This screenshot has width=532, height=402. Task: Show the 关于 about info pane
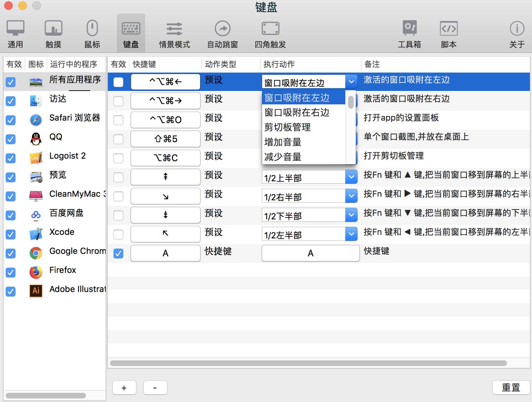click(517, 34)
